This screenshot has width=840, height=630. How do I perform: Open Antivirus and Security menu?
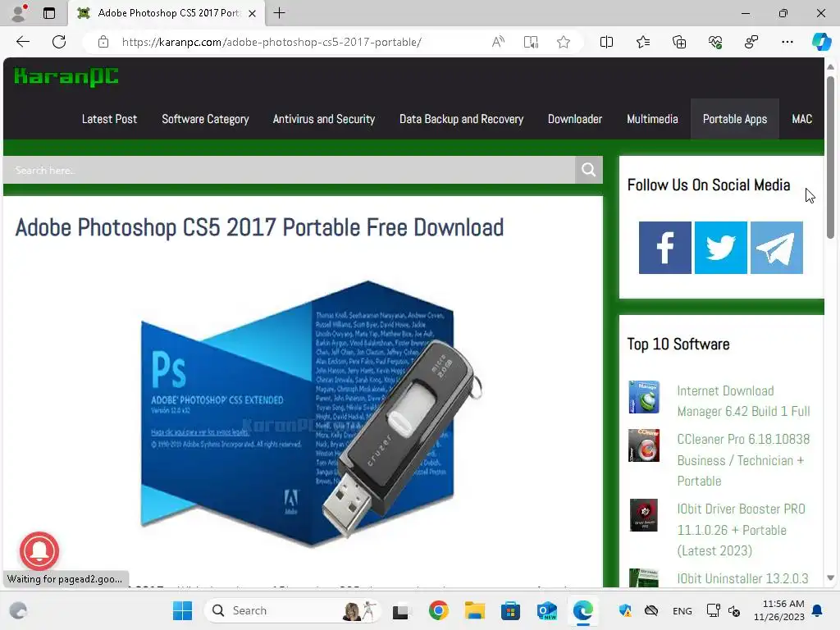323,119
